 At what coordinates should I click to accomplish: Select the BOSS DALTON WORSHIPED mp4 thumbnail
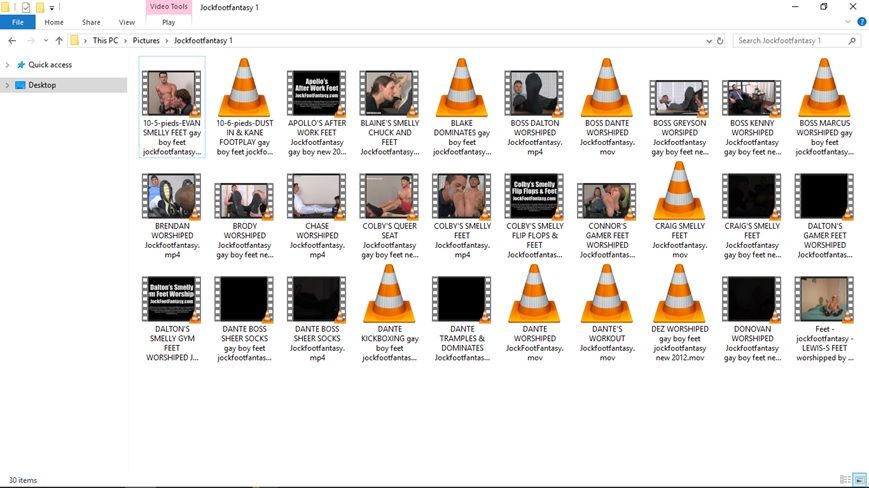534,93
